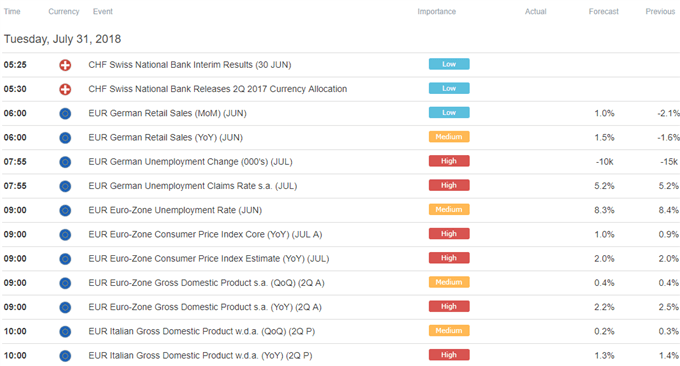Screen dimensions: 680x366
Task: Sort by the Time column header
Action: 12,12
